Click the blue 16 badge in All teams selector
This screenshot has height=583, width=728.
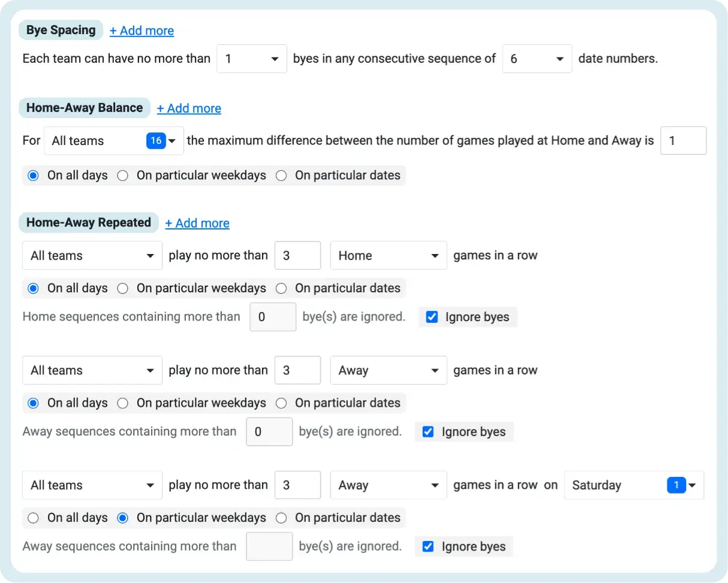coord(156,141)
